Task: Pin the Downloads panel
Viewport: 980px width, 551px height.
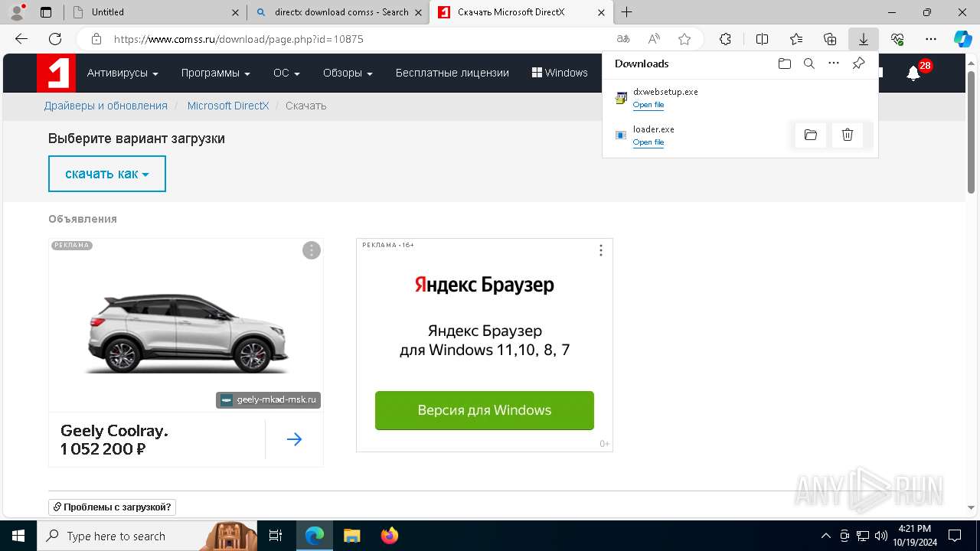Action: (x=858, y=64)
